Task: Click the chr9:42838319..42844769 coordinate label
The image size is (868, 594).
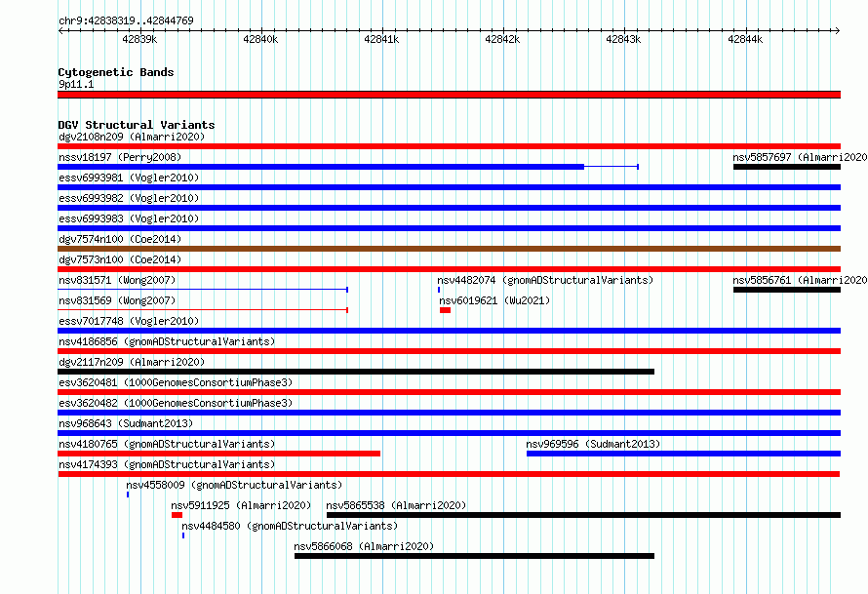Action: pos(126,20)
